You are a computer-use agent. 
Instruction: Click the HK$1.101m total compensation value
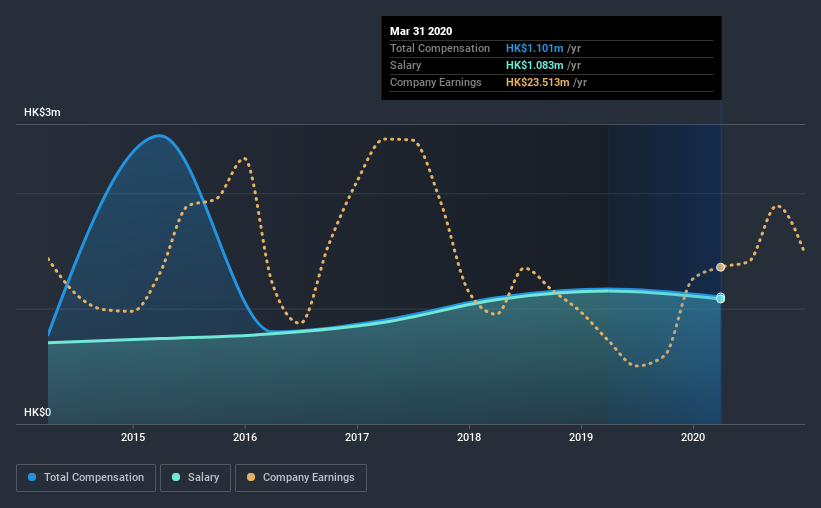[535, 48]
